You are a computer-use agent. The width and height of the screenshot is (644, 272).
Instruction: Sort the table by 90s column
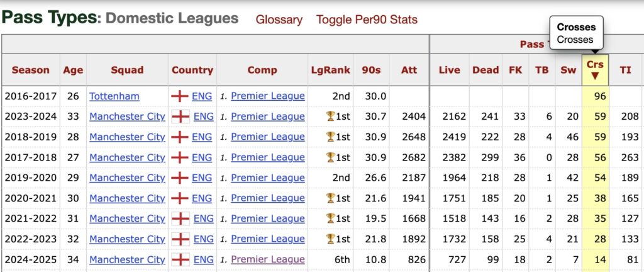click(x=371, y=70)
